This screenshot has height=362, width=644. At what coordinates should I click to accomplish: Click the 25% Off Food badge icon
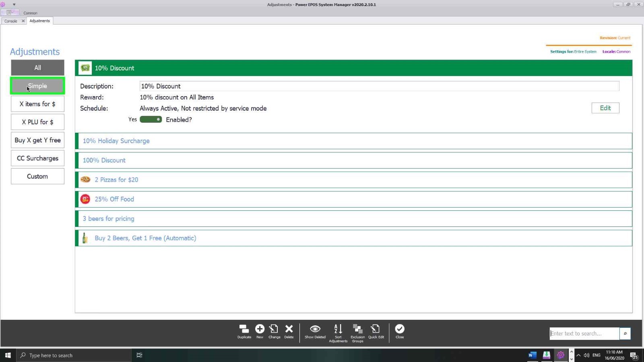point(85,199)
